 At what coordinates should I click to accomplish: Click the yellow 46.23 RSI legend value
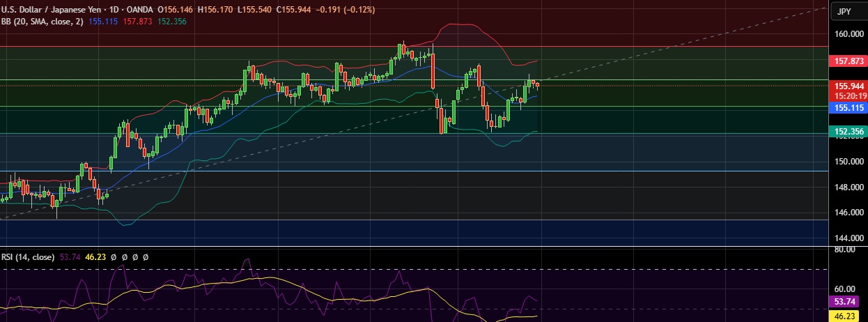click(94, 257)
